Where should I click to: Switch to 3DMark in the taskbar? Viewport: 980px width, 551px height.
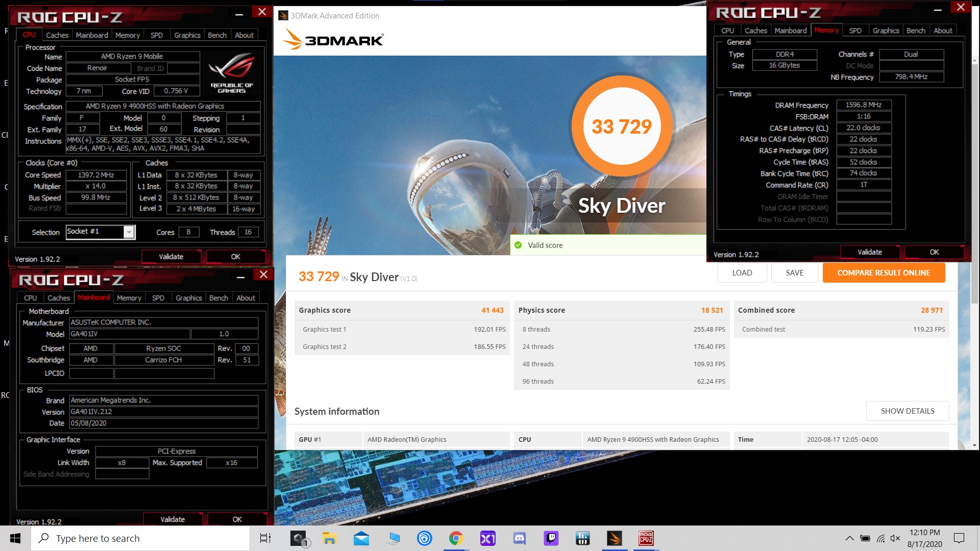click(x=615, y=538)
